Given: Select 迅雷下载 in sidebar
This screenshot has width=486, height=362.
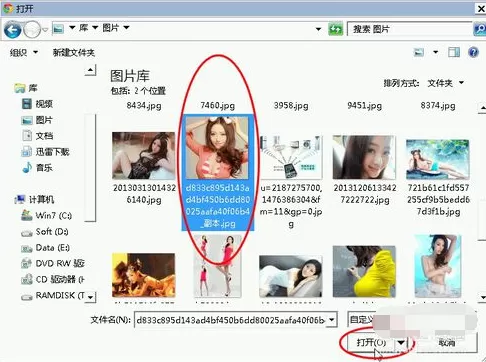Looking at the screenshot, I should (45, 152).
